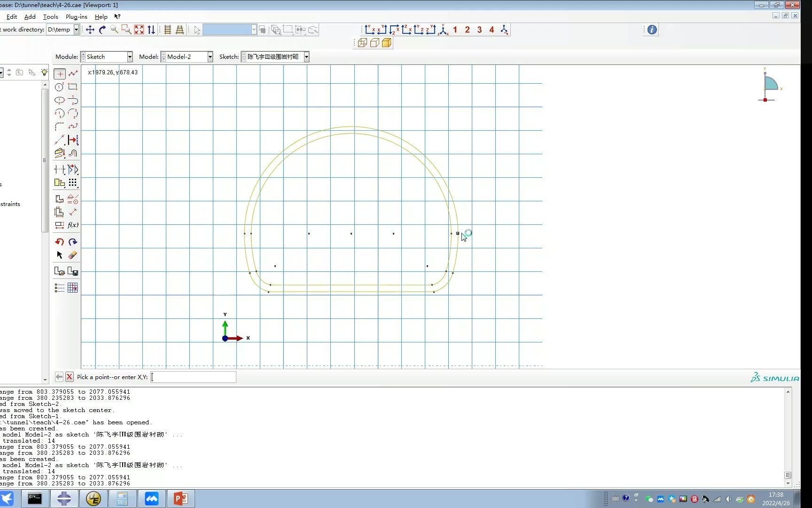Open the Module dropdown showing Sketch
The image size is (812, 508).
pos(130,57)
